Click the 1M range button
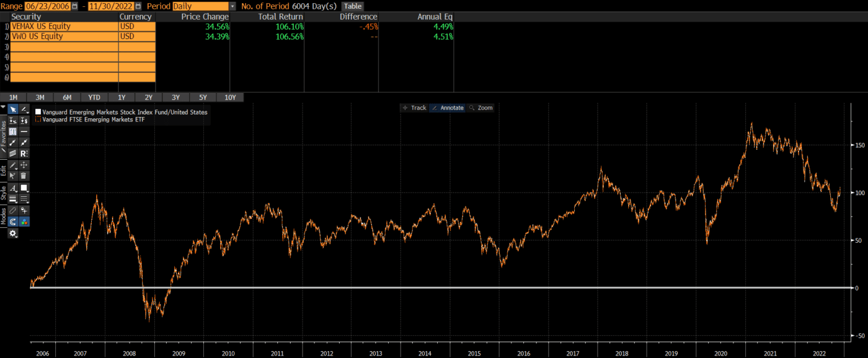Screen dimensions: 868x358 point(13,97)
